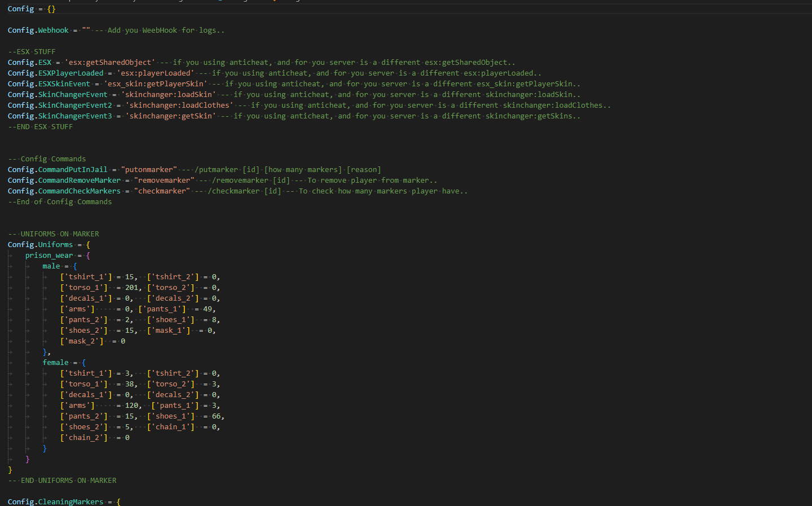Click Config.Uniforms table declaration
This screenshot has height=506, width=812.
[40, 245]
